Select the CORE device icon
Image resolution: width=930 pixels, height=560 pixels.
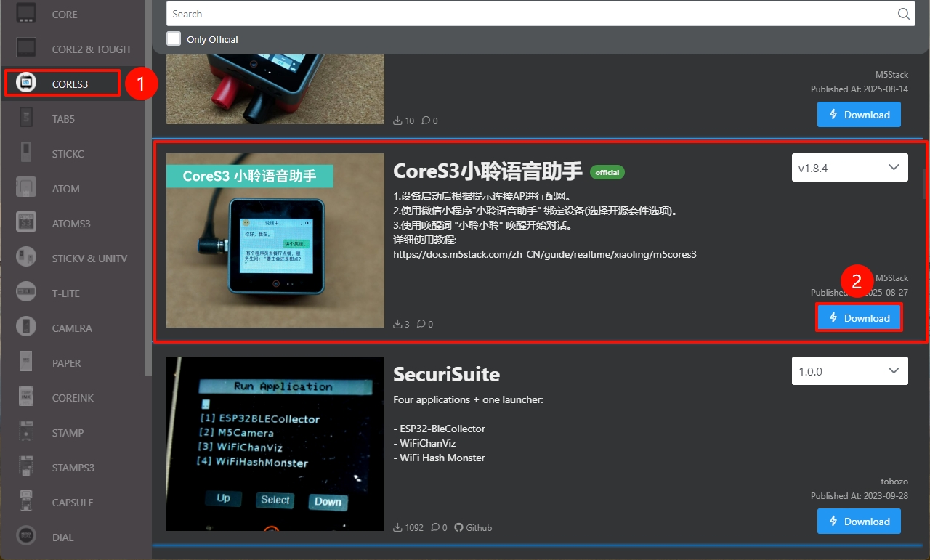tap(26, 14)
